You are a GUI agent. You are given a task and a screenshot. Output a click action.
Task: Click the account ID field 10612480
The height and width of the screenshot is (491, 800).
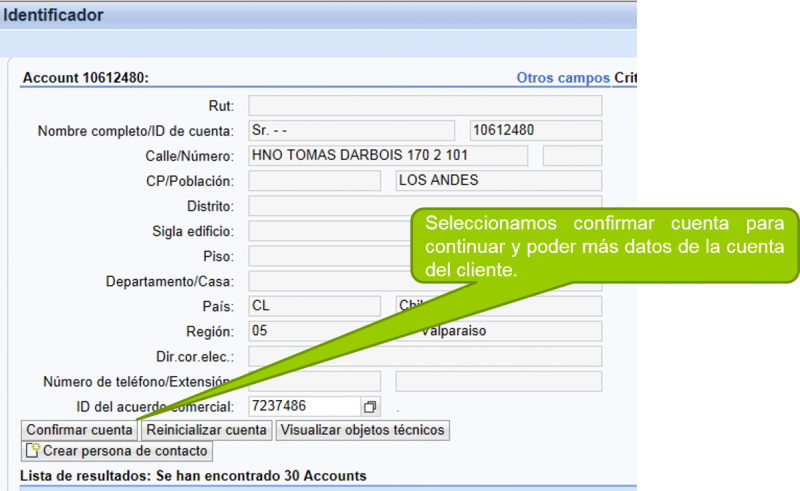point(535,131)
